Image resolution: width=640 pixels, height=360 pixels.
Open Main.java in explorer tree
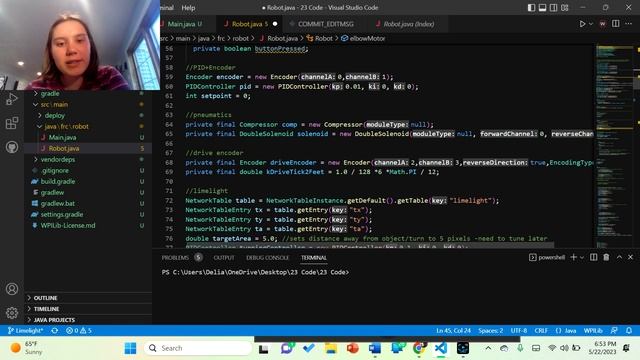click(x=62, y=138)
